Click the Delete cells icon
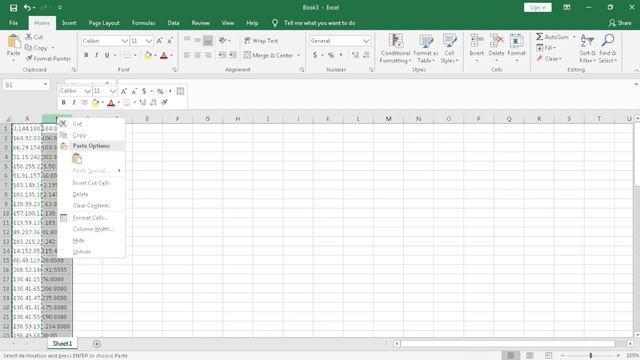Screen dimensions: 640x360 point(496,41)
